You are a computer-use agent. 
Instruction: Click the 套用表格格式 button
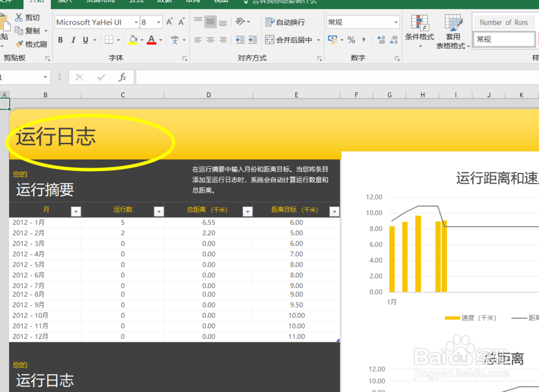click(x=453, y=32)
